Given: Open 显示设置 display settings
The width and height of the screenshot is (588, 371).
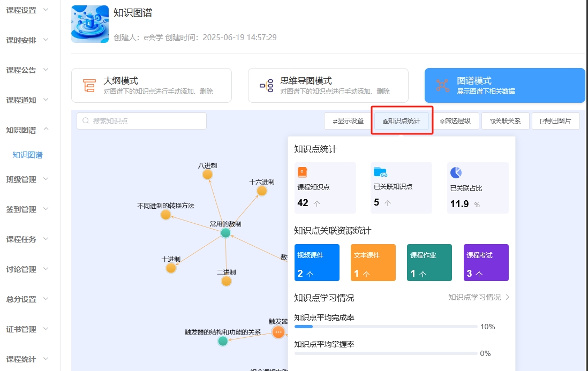Looking at the screenshot, I should click(348, 121).
